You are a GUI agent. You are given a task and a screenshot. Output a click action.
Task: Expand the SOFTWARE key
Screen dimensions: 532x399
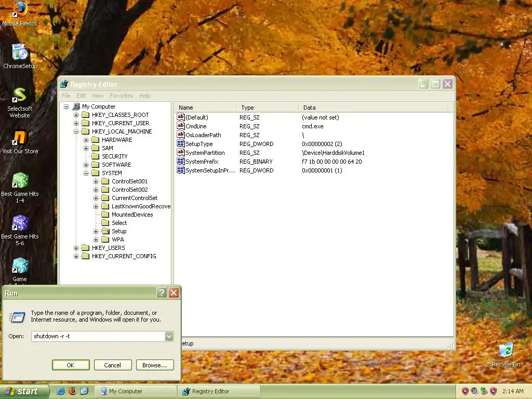coord(86,165)
